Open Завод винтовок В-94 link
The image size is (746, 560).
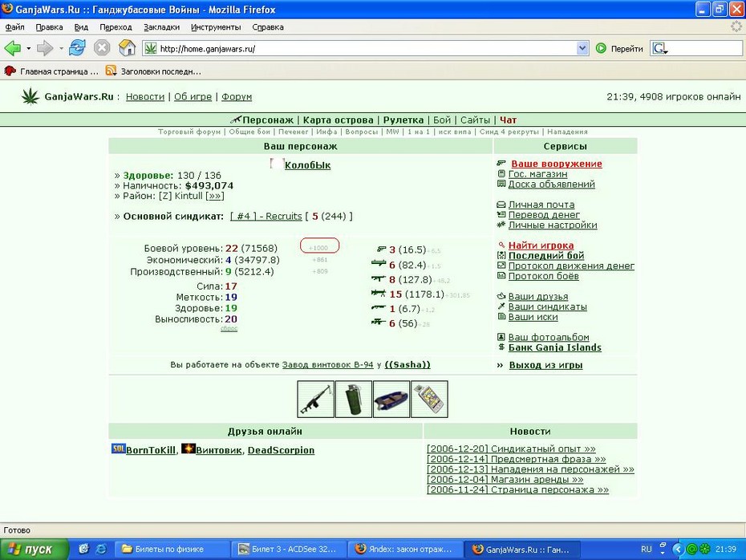click(328, 364)
